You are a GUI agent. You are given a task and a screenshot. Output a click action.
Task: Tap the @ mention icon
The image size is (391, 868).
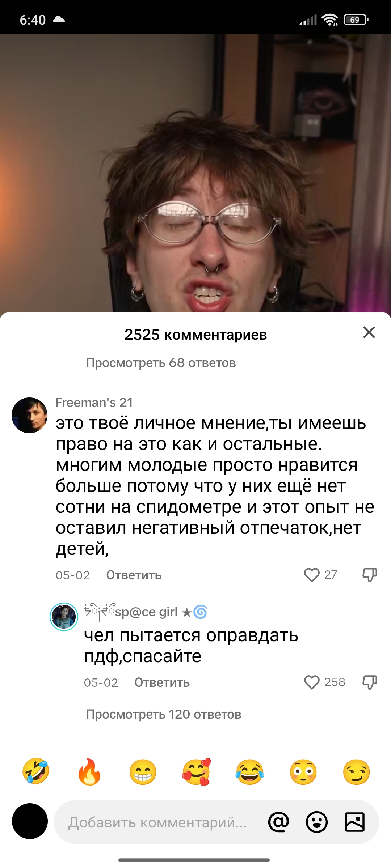(278, 822)
